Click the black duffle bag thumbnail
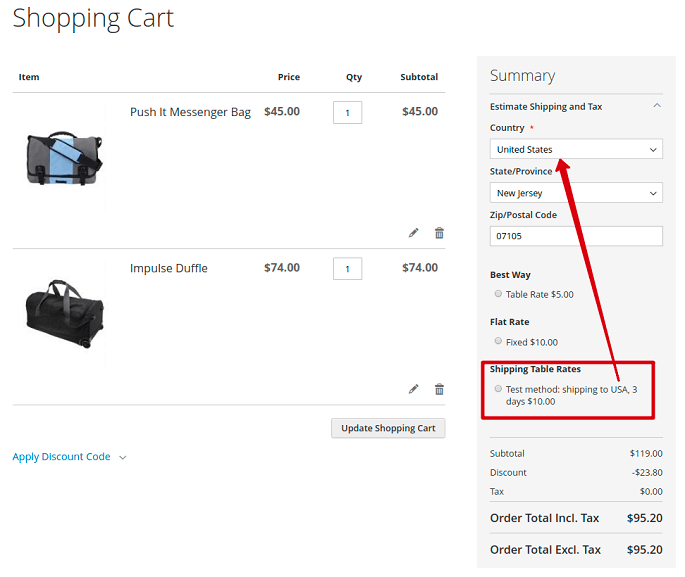The height and width of the screenshot is (577, 685). point(64,312)
